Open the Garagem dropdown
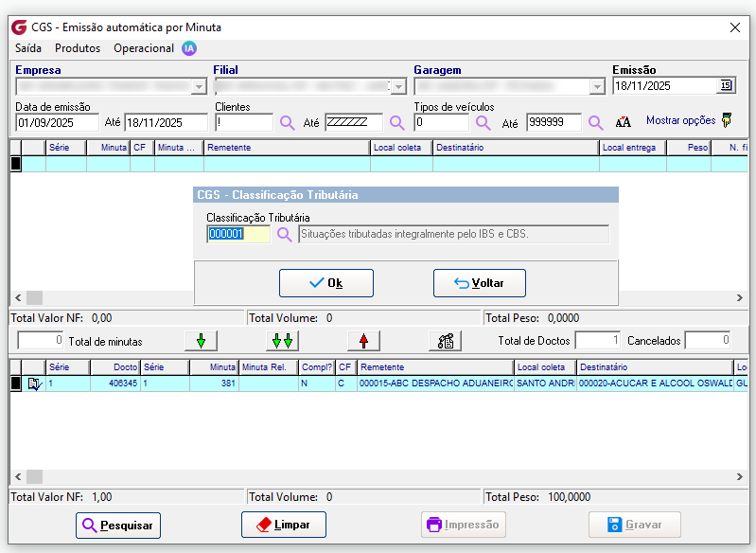The width and height of the screenshot is (756, 553). click(597, 87)
